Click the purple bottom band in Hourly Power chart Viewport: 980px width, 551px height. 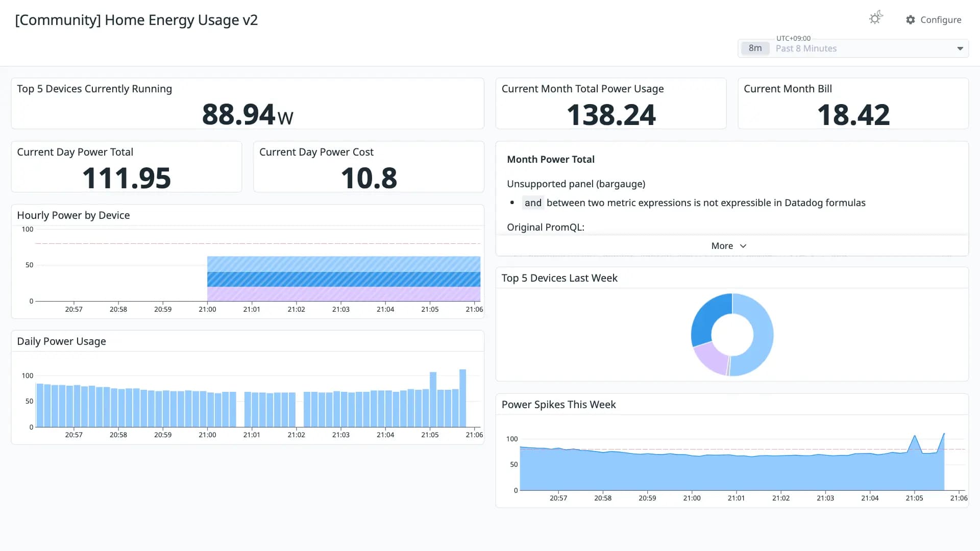pos(344,294)
